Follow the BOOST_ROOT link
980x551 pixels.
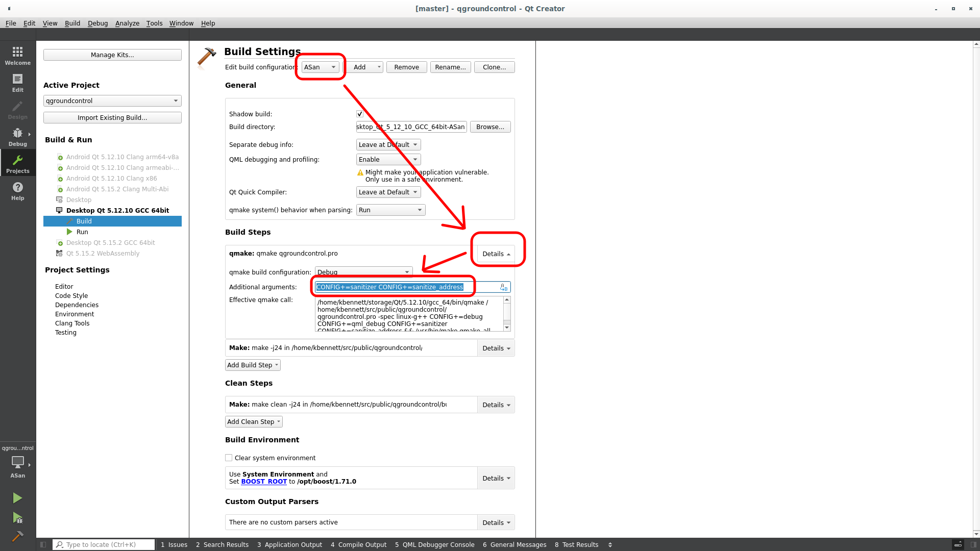(x=264, y=482)
